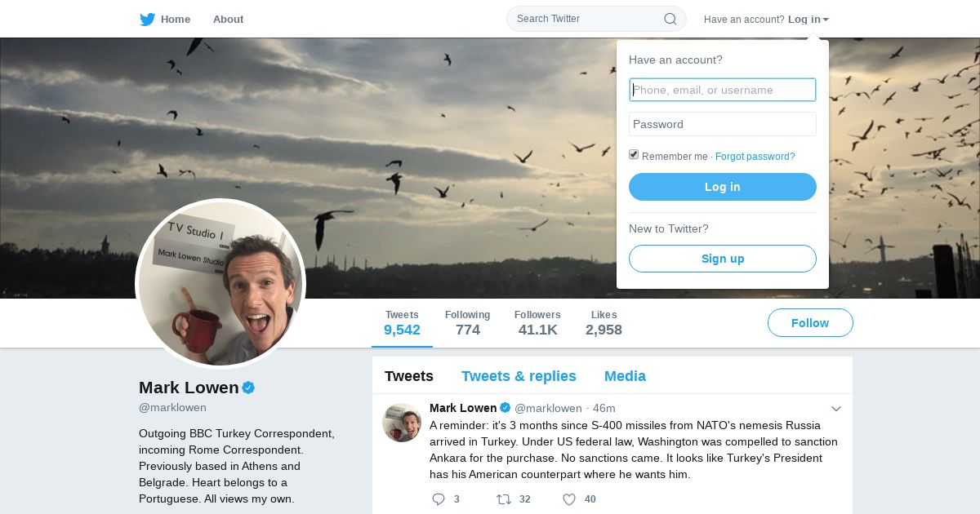Retweet Mark Lowen's S-400 tweet
980x514 pixels.
click(x=504, y=499)
